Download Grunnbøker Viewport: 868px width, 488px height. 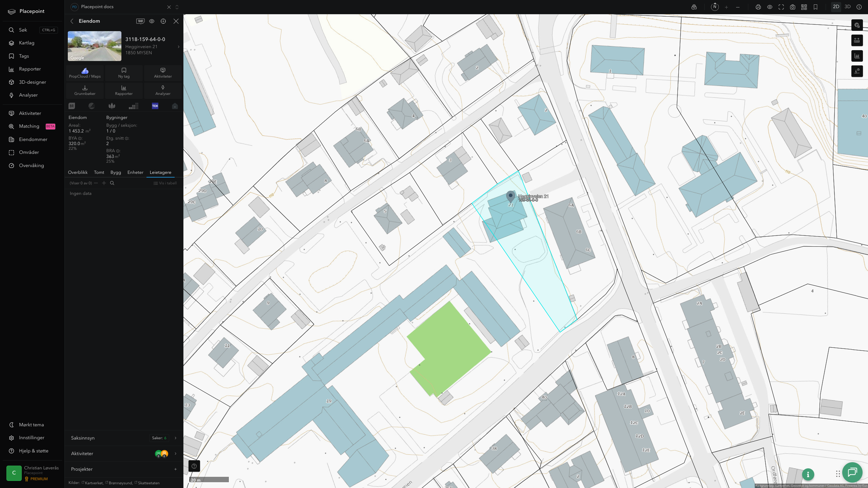click(85, 90)
